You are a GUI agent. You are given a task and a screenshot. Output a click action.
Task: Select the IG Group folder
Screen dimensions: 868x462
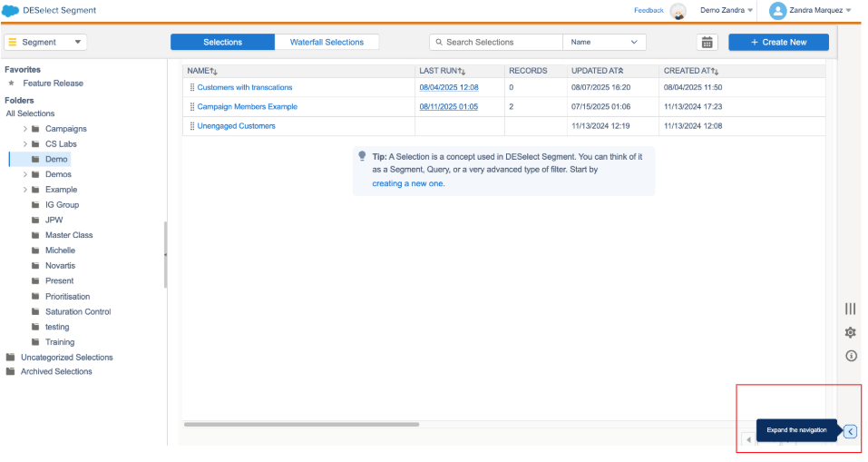point(62,205)
